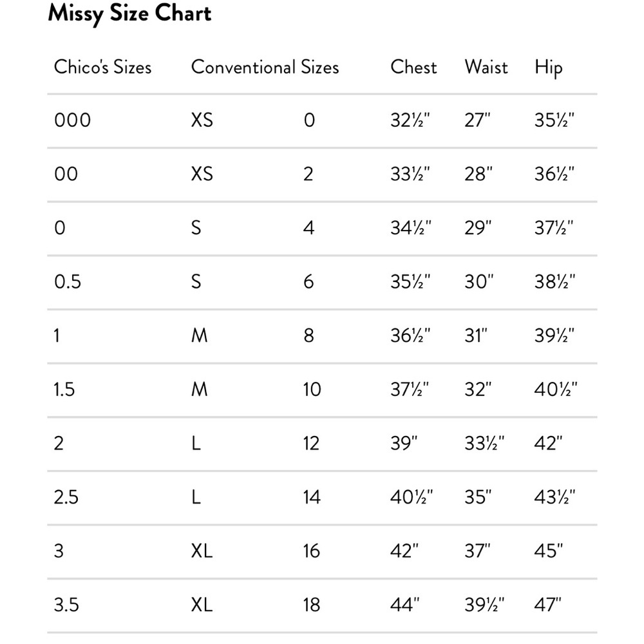Click the 39½" waist measurement

click(x=484, y=605)
